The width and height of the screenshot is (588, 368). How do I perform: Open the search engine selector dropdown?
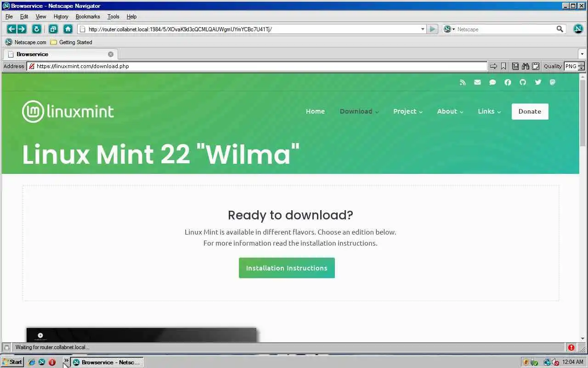449,29
